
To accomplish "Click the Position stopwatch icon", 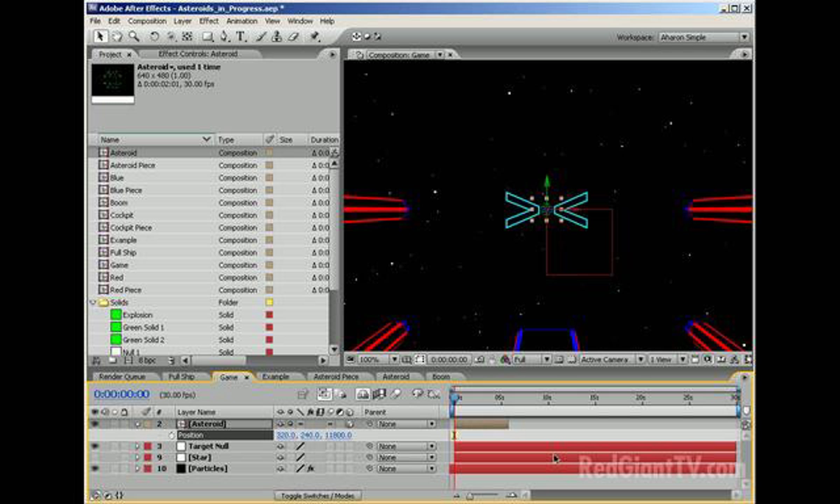I will click(x=171, y=435).
